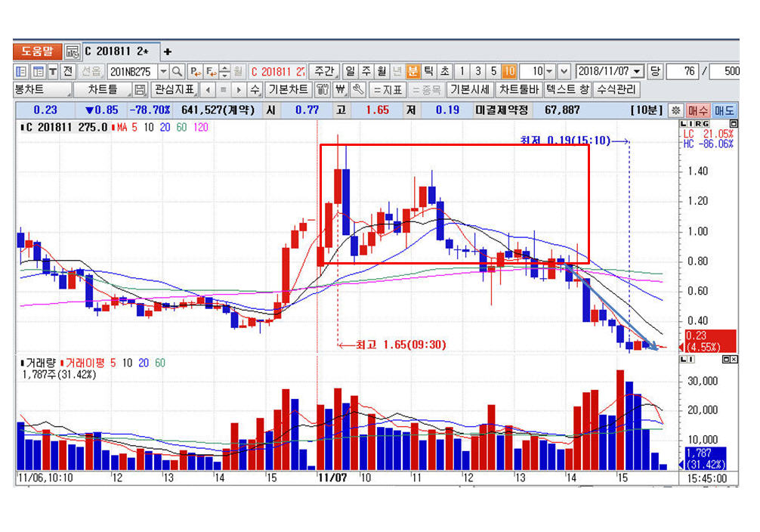Screen dimensions: 760x532
Task: Open the 2018/11/07 date picker dropdown
Action: [x=637, y=71]
